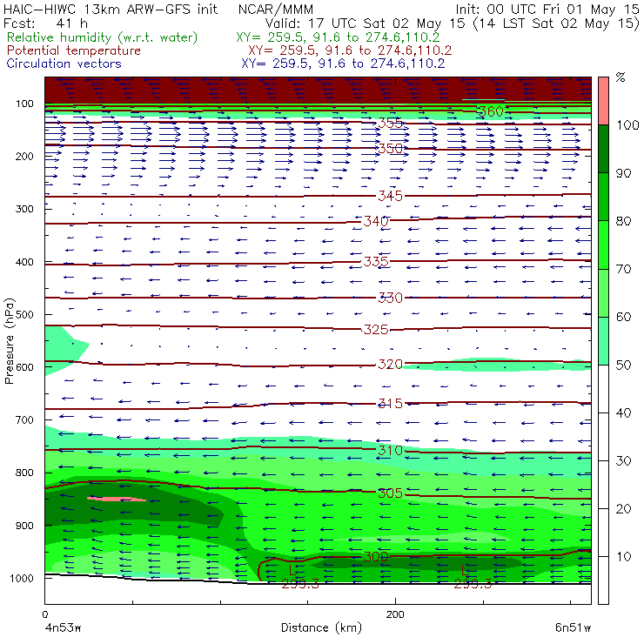Click the "%" unit label above the colorbar
This screenshot has height=644, width=644.
coord(621,77)
